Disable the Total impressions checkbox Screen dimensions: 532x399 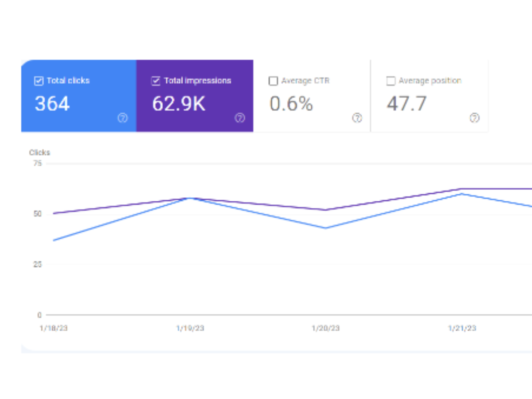(156, 81)
